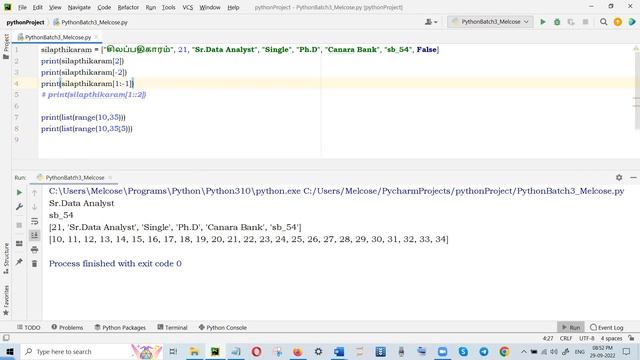Open the Run menu
The width and height of the screenshot is (640, 360).
[151, 7]
